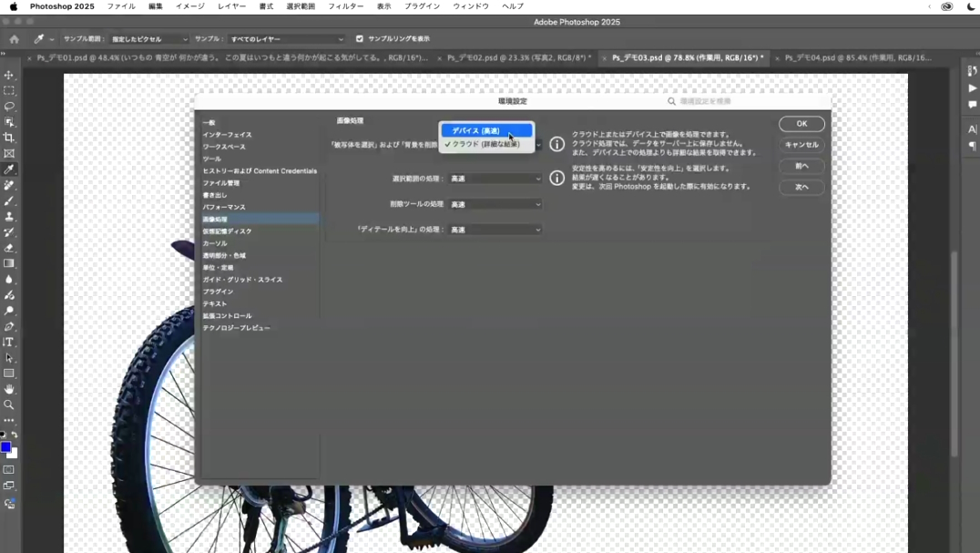Click the キャンセル button

[x=801, y=145]
